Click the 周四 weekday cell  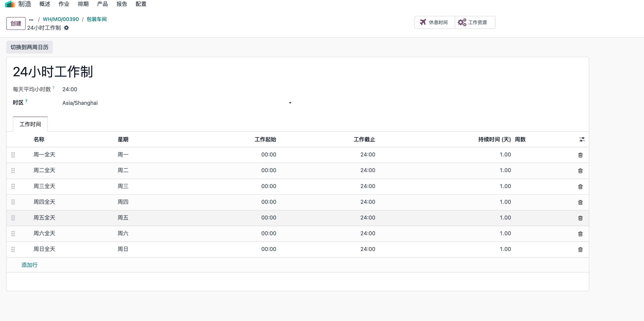pos(123,202)
